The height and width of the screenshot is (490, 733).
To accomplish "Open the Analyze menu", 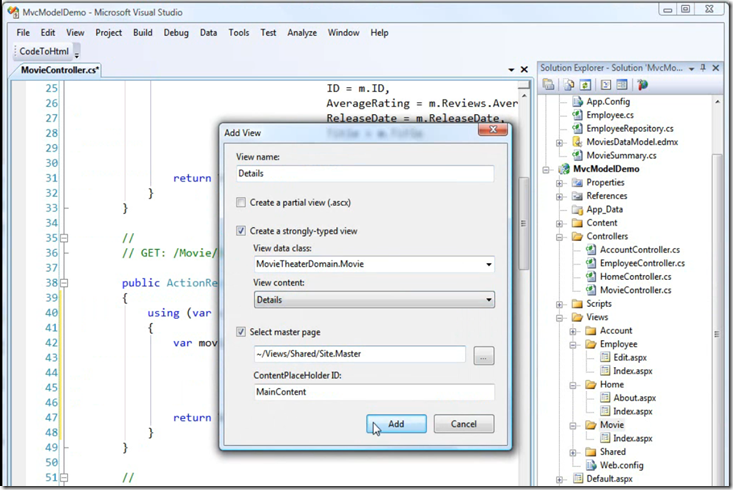I will pyautogui.click(x=302, y=33).
